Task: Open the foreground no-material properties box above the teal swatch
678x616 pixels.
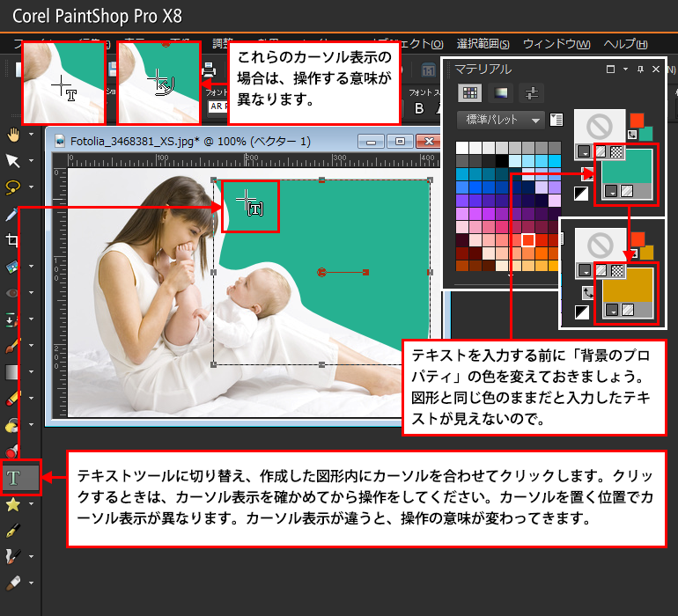Action: point(600,127)
